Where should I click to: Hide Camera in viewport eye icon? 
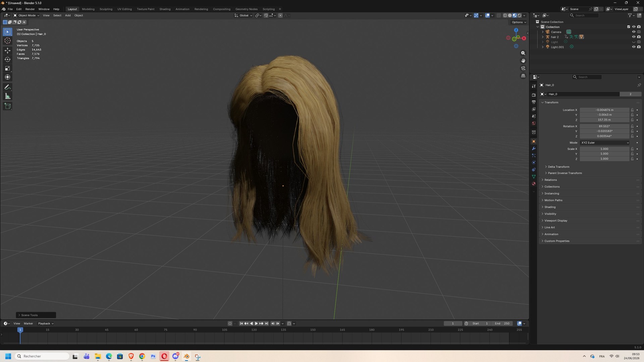(x=634, y=32)
